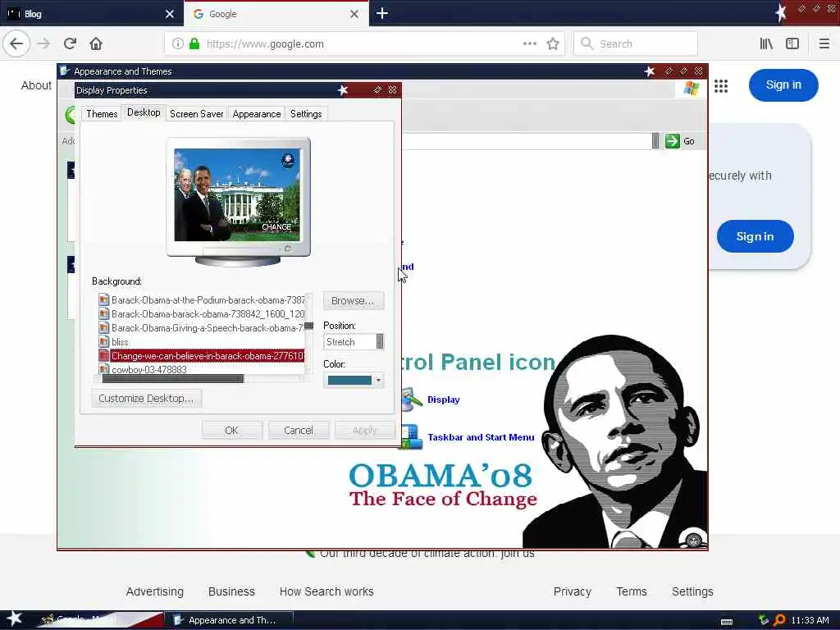Open the Advertising footer link
The image size is (840, 630).
(155, 591)
